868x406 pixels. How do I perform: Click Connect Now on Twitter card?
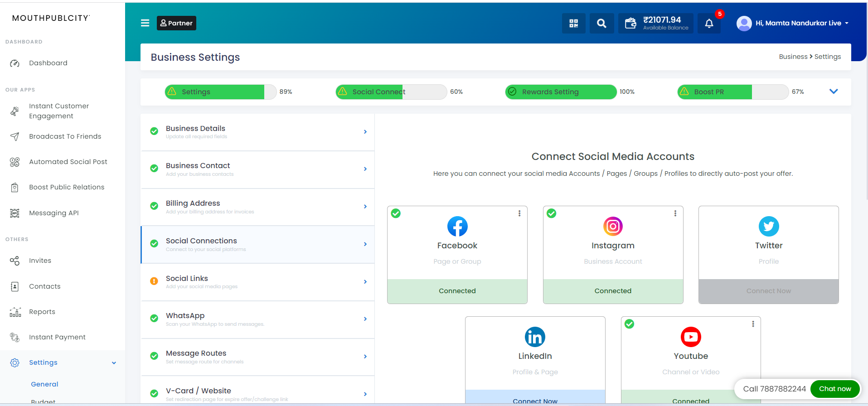click(x=769, y=291)
